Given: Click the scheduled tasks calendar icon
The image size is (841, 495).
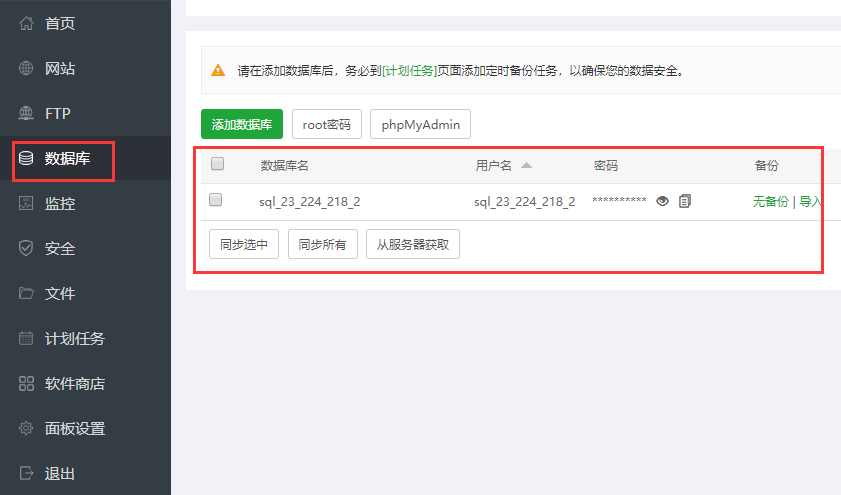Looking at the screenshot, I should pyautogui.click(x=26, y=339).
